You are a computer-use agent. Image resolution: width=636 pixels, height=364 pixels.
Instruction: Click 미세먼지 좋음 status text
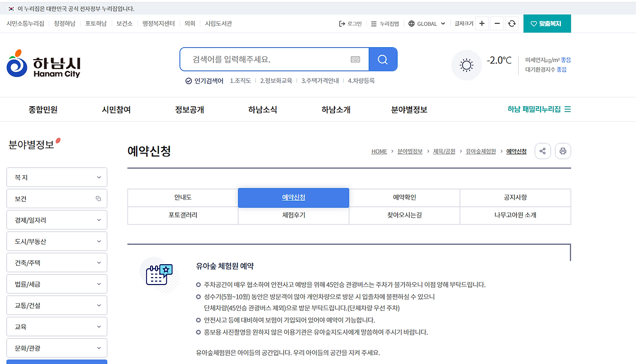548,60
